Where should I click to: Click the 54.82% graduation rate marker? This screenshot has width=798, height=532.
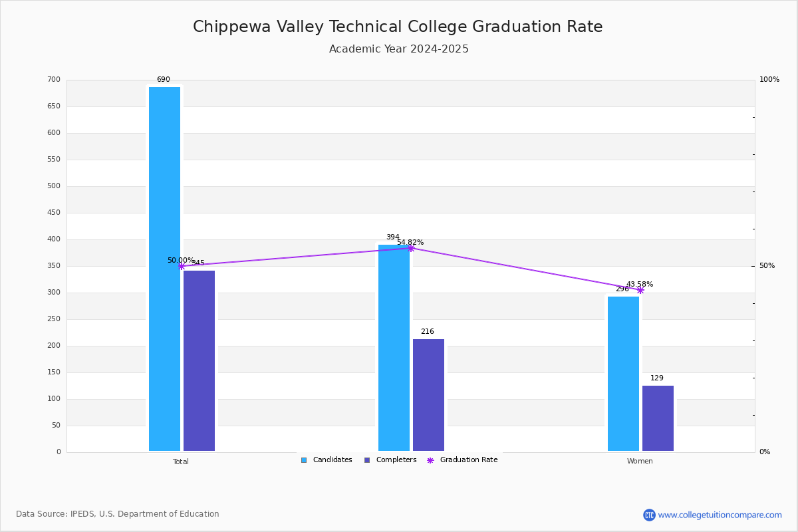(411, 248)
